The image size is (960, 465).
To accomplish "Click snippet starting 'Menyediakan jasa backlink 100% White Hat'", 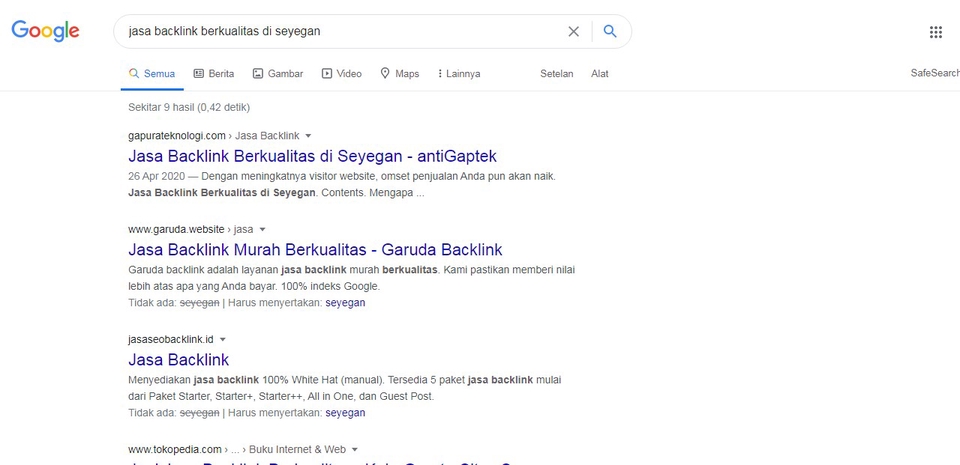I will pyautogui.click(x=345, y=388).
